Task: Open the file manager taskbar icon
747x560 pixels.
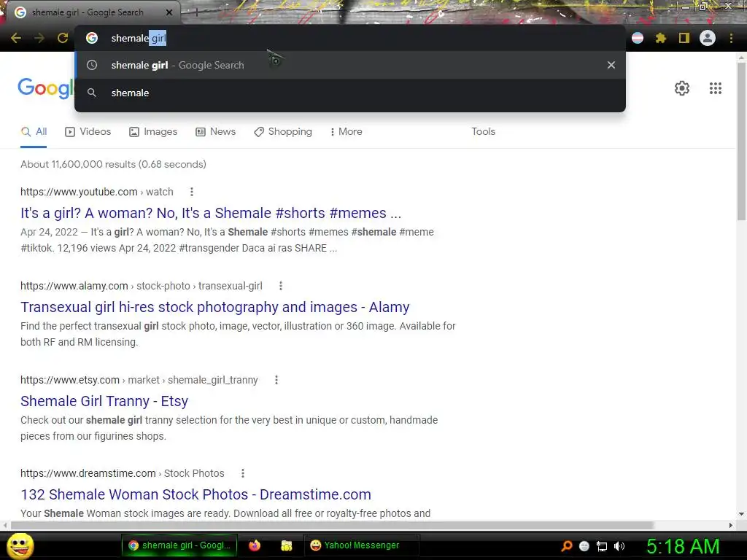Action: coord(286,545)
